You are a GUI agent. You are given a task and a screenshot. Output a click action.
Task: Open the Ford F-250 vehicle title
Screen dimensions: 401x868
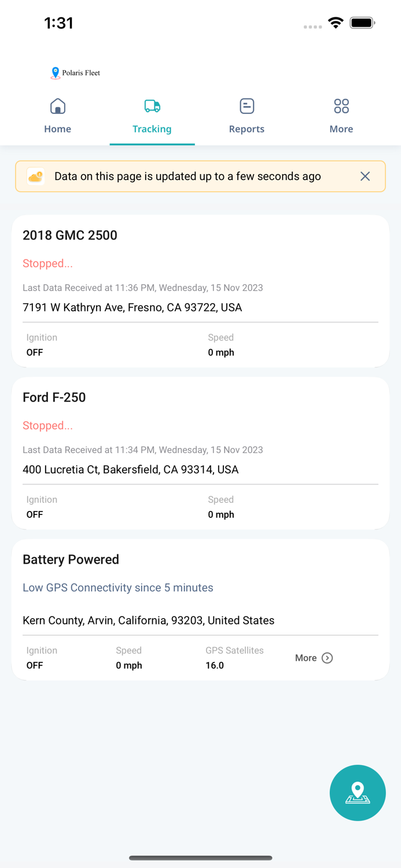tap(54, 397)
